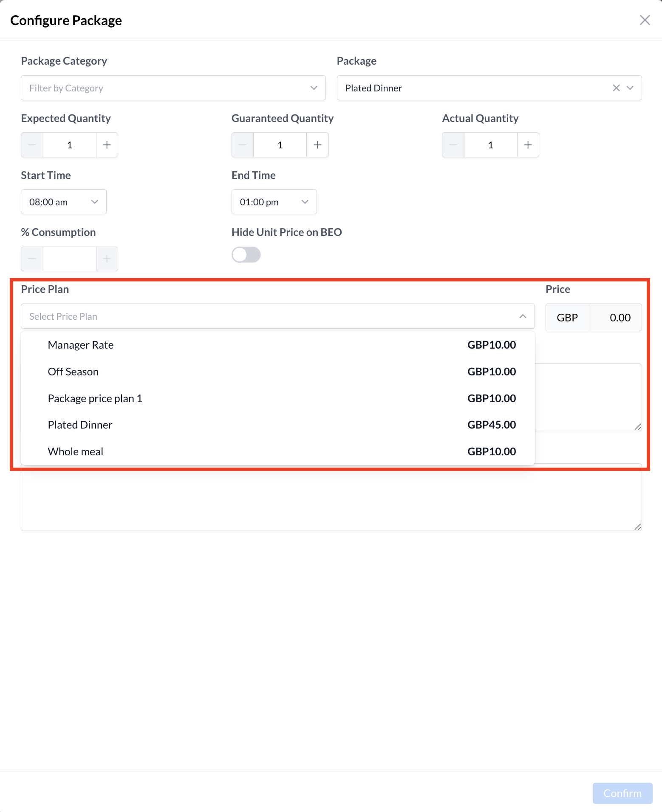Open the Filter by Category dropdown
This screenshot has width=662, height=812.
coord(173,88)
